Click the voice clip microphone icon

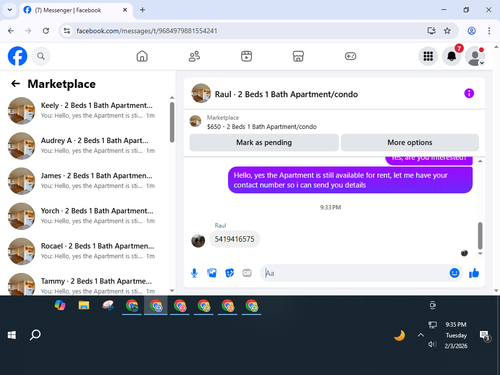pos(194,273)
